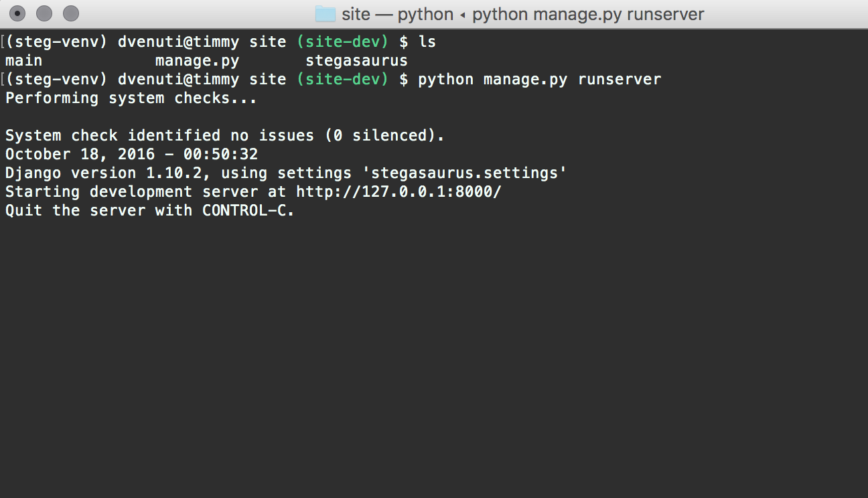This screenshot has height=498, width=868.
Task: Select the 'manage.py' file name in ls output
Action: click(x=197, y=61)
